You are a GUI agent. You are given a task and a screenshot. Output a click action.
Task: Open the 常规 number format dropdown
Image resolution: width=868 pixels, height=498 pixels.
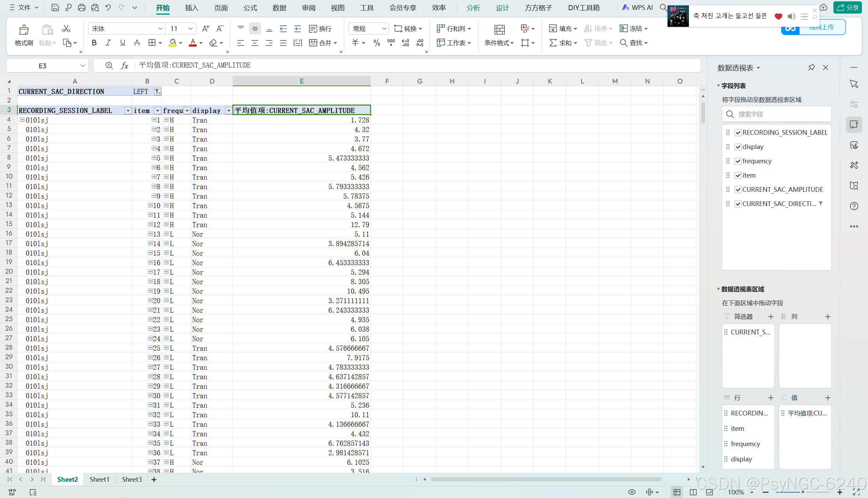384,29
